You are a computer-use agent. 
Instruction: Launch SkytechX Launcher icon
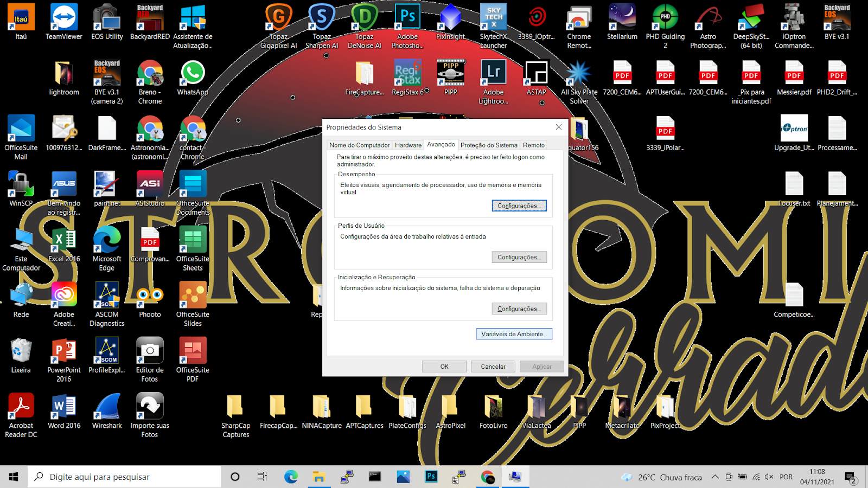[493, 26]
